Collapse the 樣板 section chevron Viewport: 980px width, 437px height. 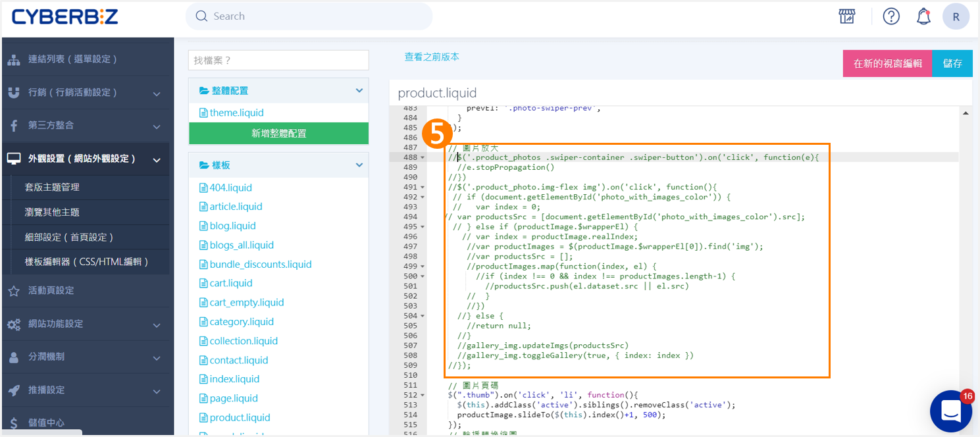click(x=359, y=165)
